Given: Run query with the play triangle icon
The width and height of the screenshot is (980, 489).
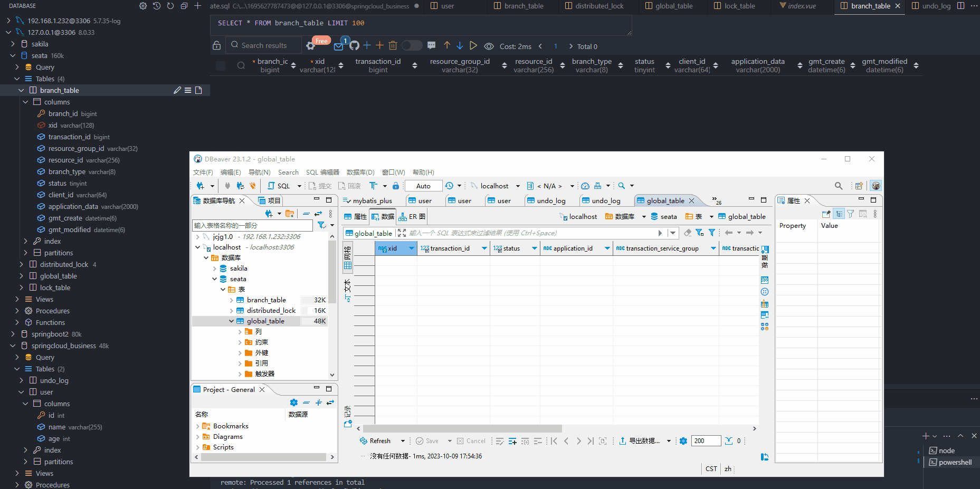Looking at the screenshot, I should point(473,45).
